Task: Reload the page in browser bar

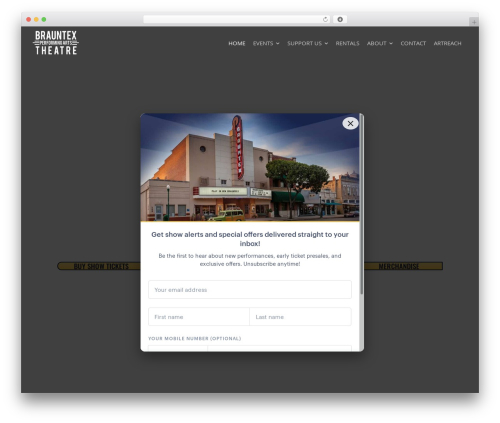Action: (x=325, y=19)
